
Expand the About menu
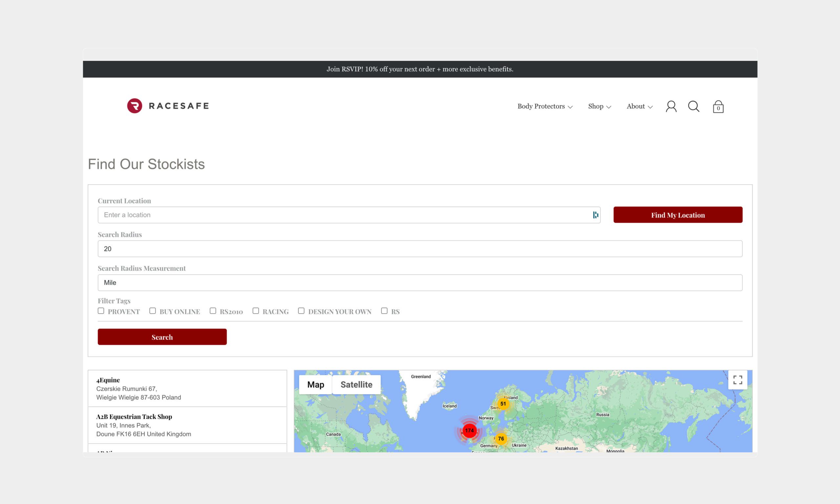[640, 106]
